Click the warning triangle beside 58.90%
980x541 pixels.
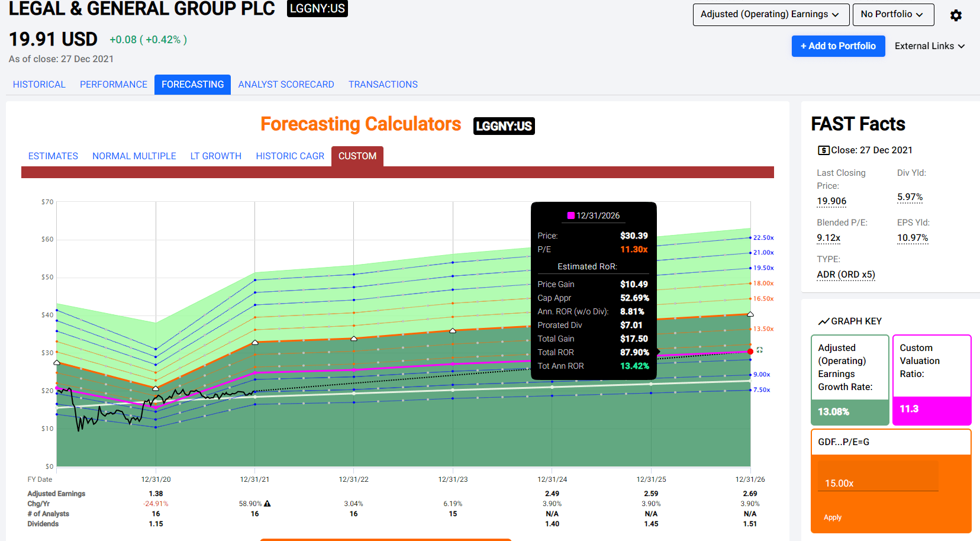click(267, 504)
